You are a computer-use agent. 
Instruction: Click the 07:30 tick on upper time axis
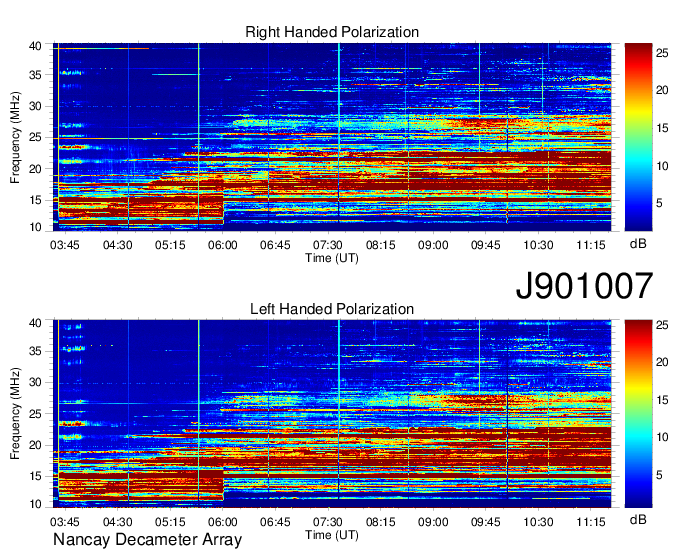click(328, 245)
